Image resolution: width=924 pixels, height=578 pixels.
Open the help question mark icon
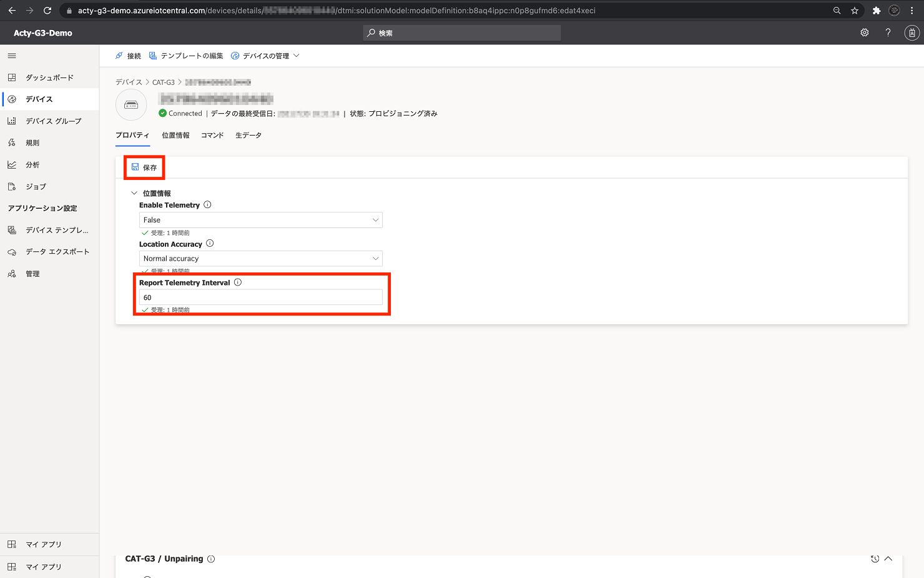point(888,32)
